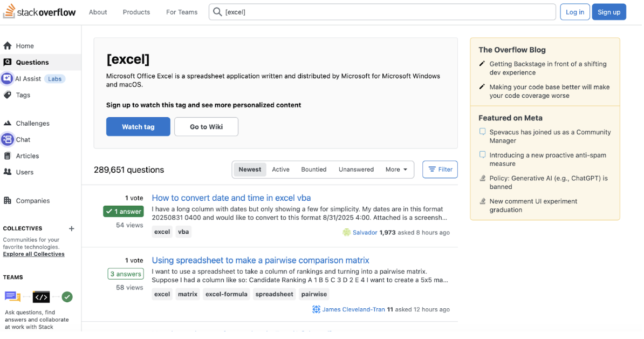Image resolution: width=644 pixels, height=339 pixels.
Task: Click the Stack Overflow logo
Action: click(39, 12)
